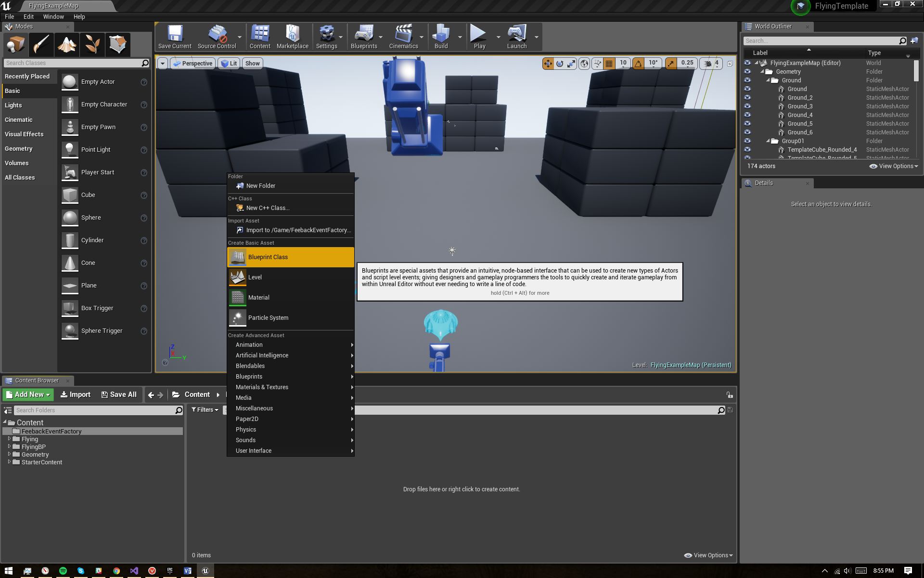Choose New Folder in context menu
The height and width of the screenshot is (578, 924).
coord(291,186)
